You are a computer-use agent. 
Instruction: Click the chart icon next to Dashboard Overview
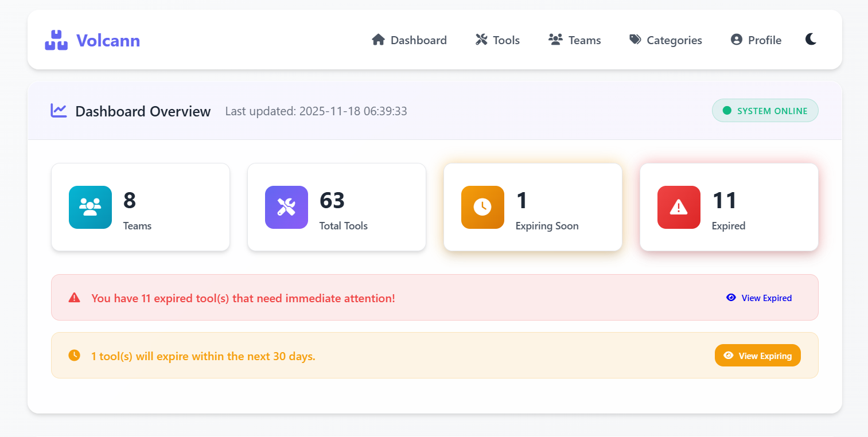click(x=58, y=111)
